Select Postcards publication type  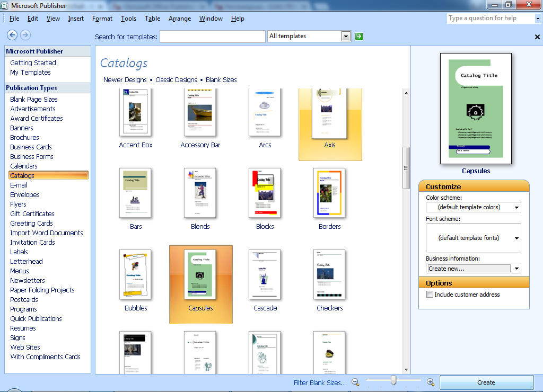(x=24, y=300)
